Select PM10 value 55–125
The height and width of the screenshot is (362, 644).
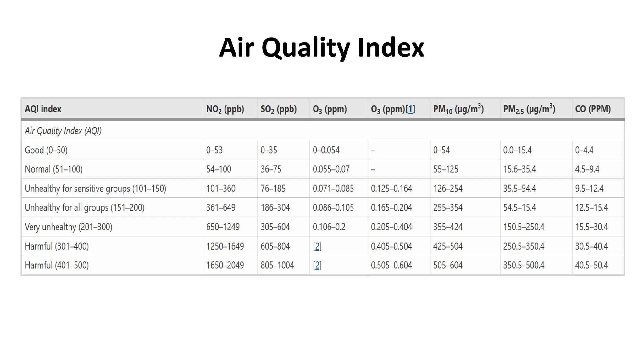click(446, 169)
